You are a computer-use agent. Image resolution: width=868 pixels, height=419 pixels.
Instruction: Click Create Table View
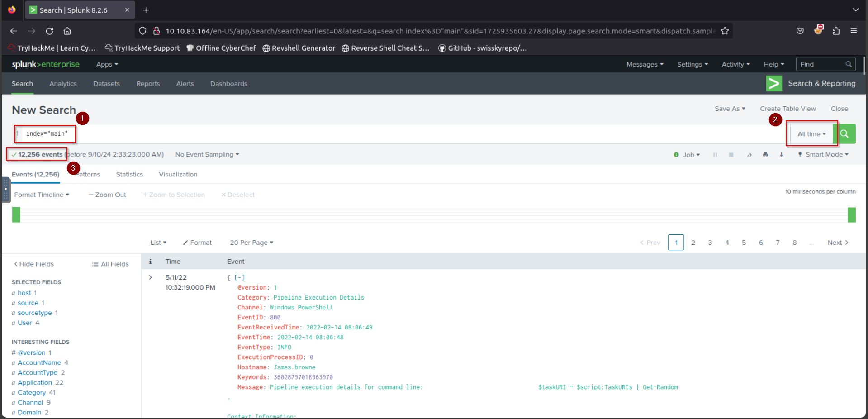[x=788, y=109]
